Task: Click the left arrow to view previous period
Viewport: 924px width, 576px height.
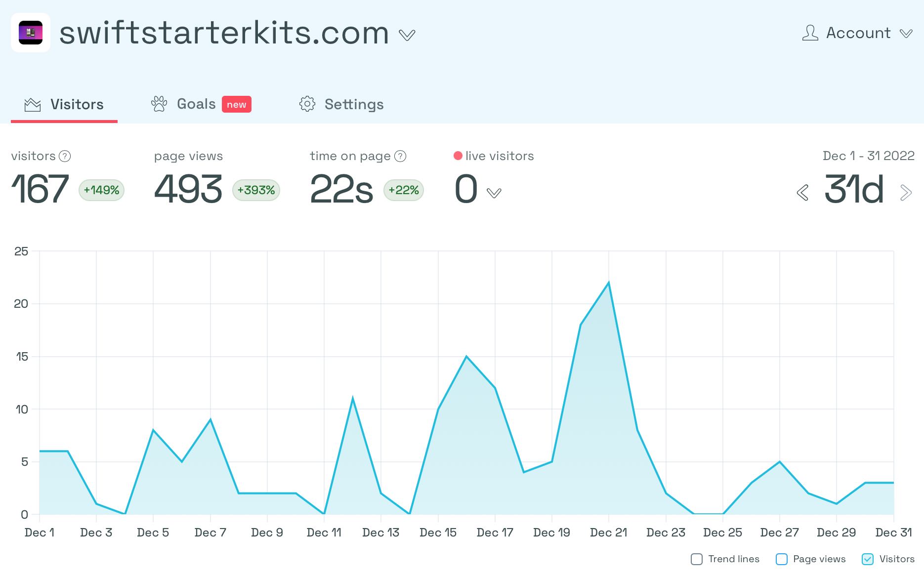Action: point(802,193)
